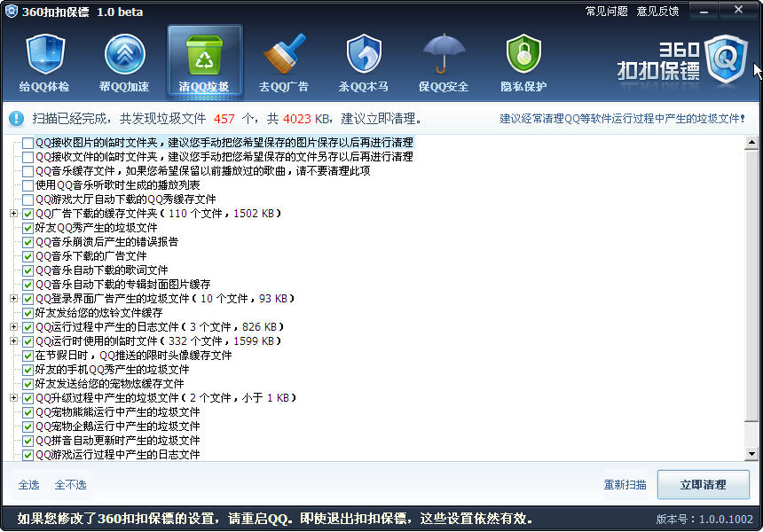
Task: Click the 隐私保护 green lock icon
Action: (523, 56)
